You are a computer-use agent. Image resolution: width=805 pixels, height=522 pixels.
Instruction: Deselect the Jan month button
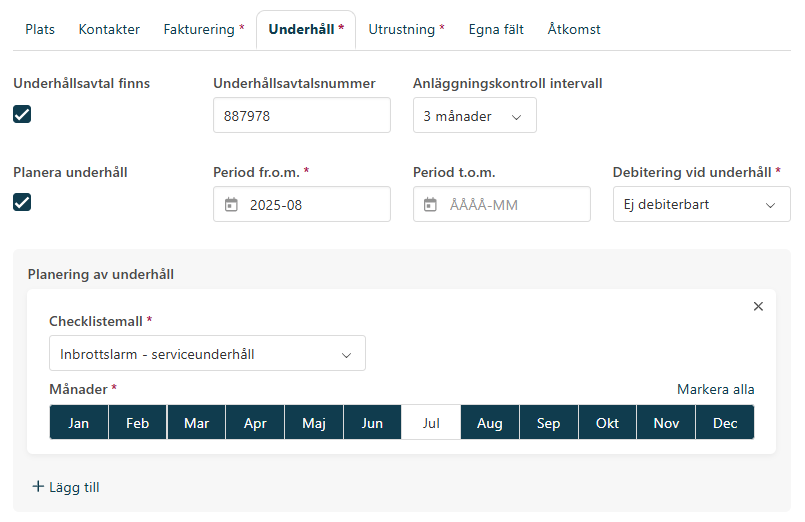[79, 423]
